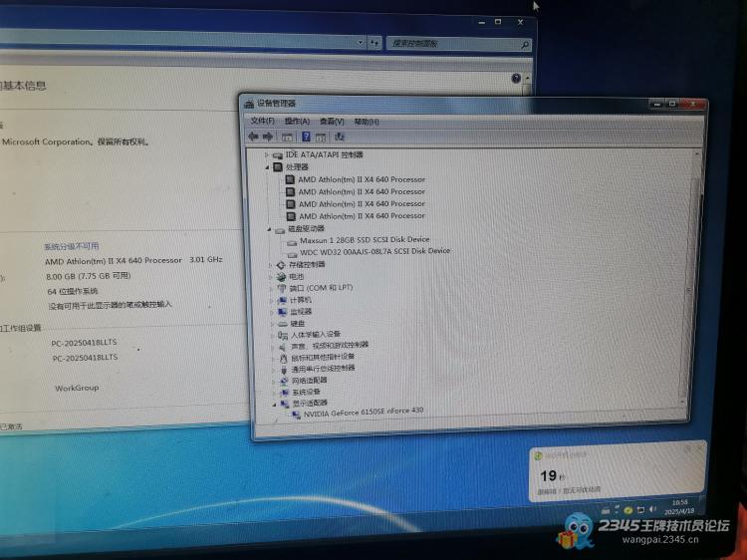
Task: Select Maxsun 128GB SSD SCSI Disk Device
Action: pyautogui.click(x=365, y=240)
